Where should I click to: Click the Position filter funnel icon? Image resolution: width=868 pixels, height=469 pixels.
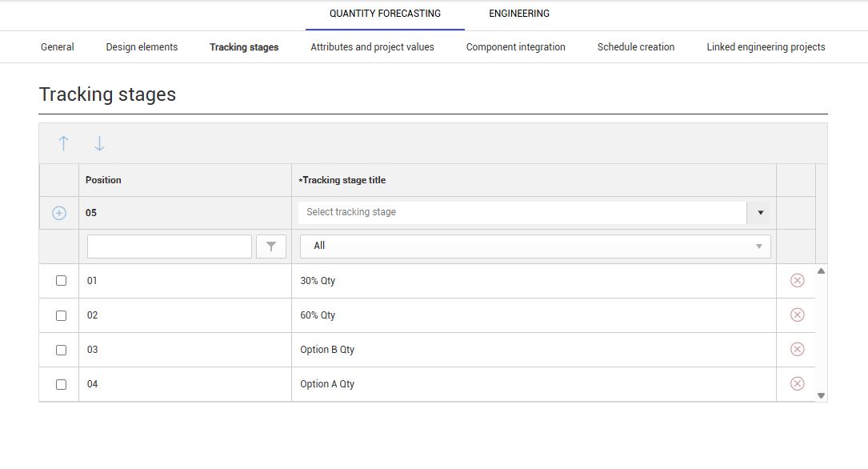pyautogui.click(x=271, y=247)
